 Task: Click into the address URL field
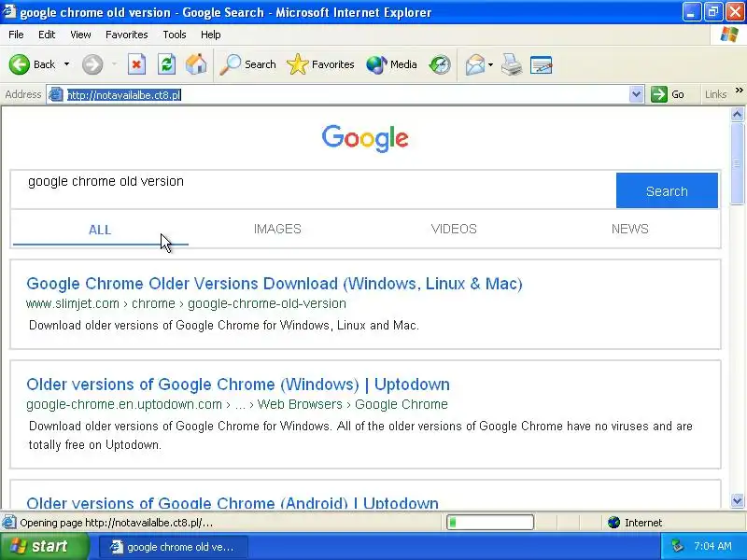[346, 95]
